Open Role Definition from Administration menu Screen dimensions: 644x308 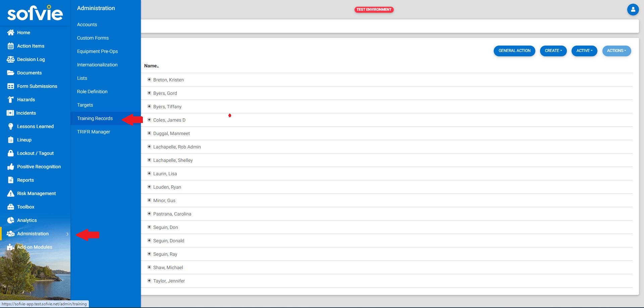click(x=92, y=91)
